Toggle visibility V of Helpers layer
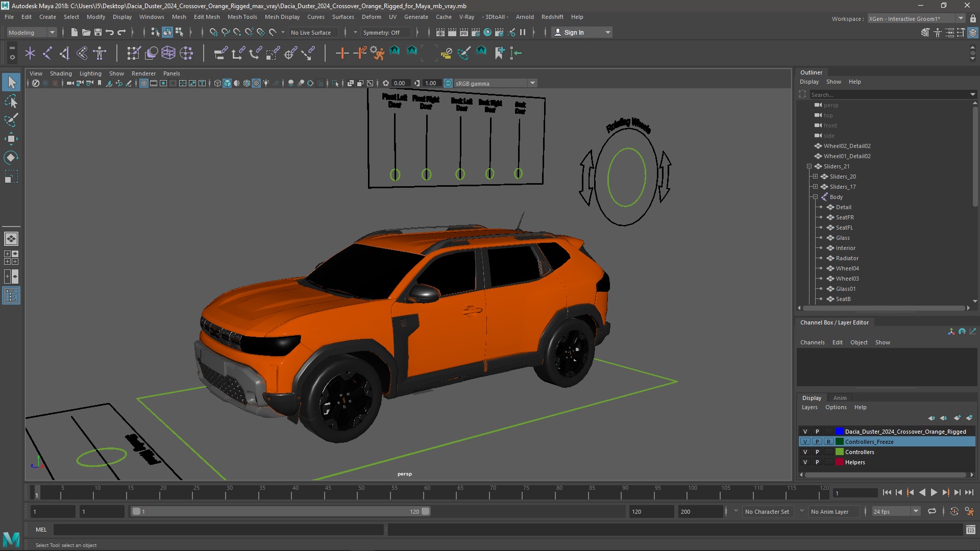The width and height of the screenshot is (980, 551). point(805,462)
